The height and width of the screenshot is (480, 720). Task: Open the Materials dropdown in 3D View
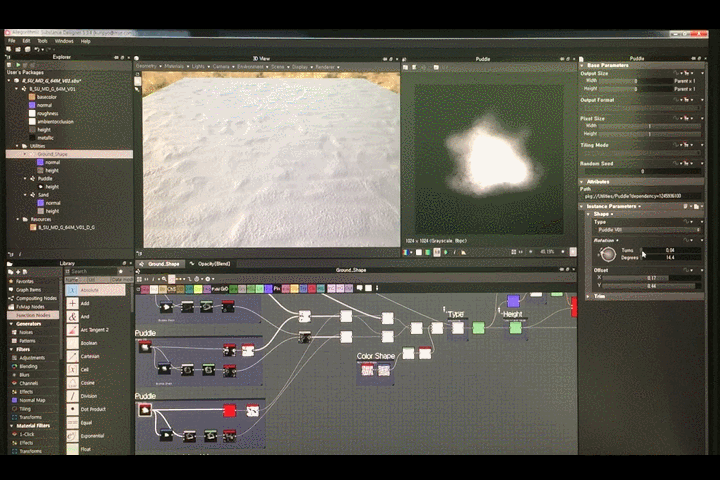click(176, 67)
